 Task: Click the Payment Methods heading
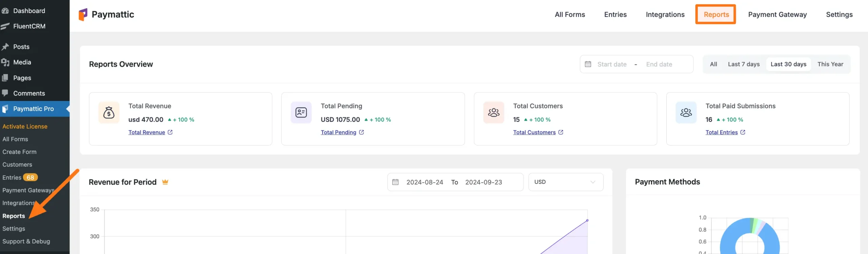(667, 182)
